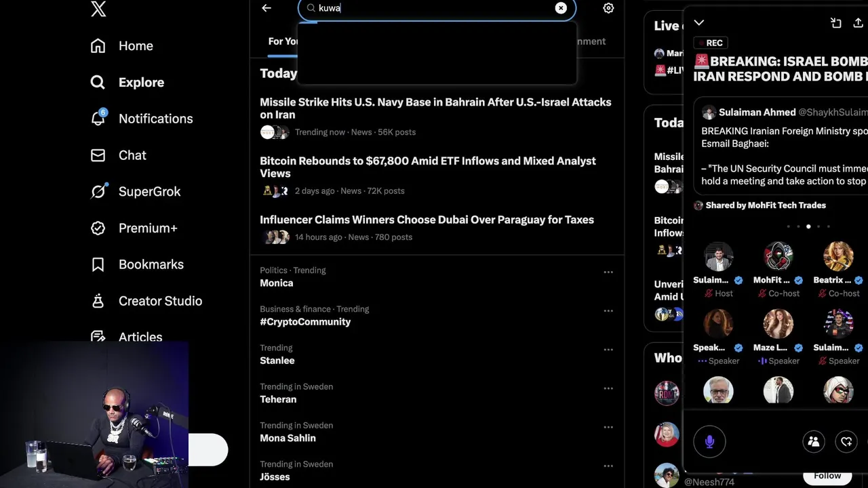
Task: Clear the search field text
Action: (x=561, y=8)
